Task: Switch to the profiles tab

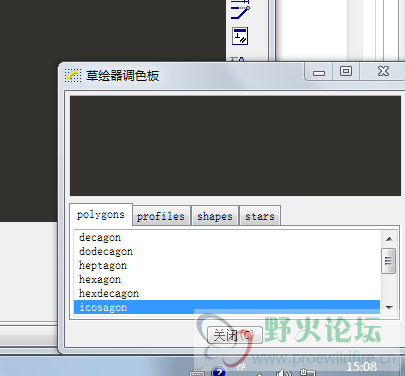Action: pyautogui.click(x=161, y=216)
